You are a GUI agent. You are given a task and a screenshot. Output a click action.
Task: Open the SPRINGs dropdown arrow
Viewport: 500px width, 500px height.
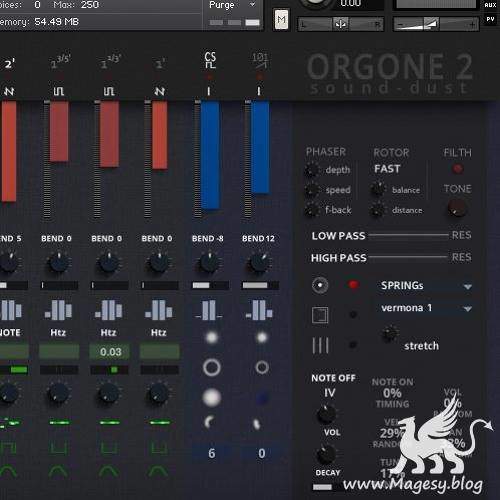point(468,286)
